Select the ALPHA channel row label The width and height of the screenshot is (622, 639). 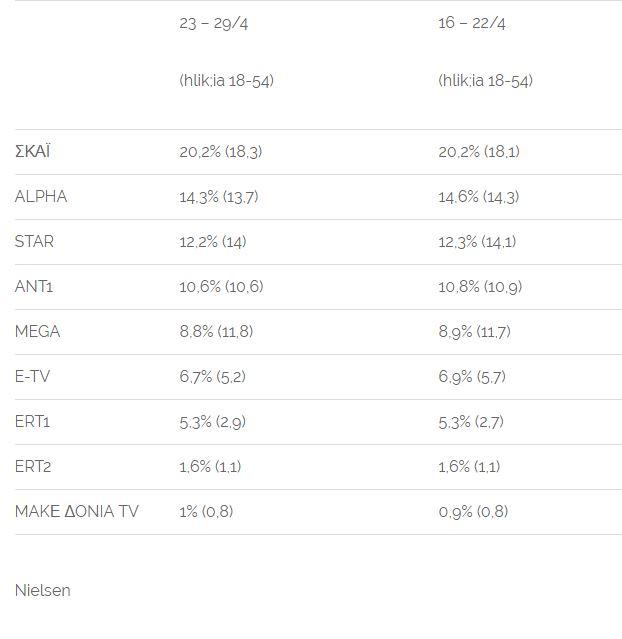click(x=41, y=196)
